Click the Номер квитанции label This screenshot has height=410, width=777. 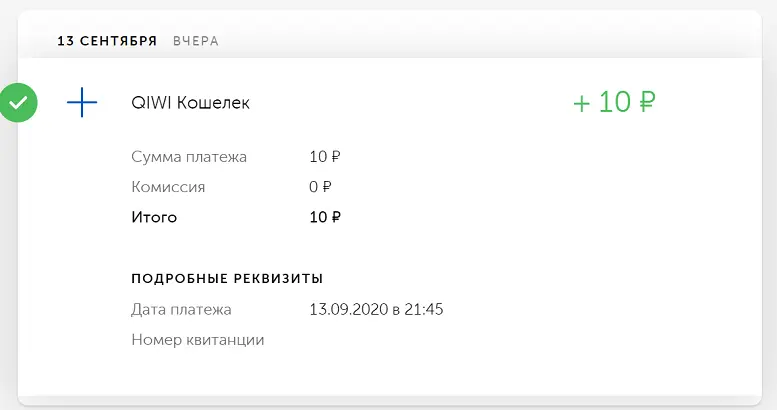(x=198, y=340)
